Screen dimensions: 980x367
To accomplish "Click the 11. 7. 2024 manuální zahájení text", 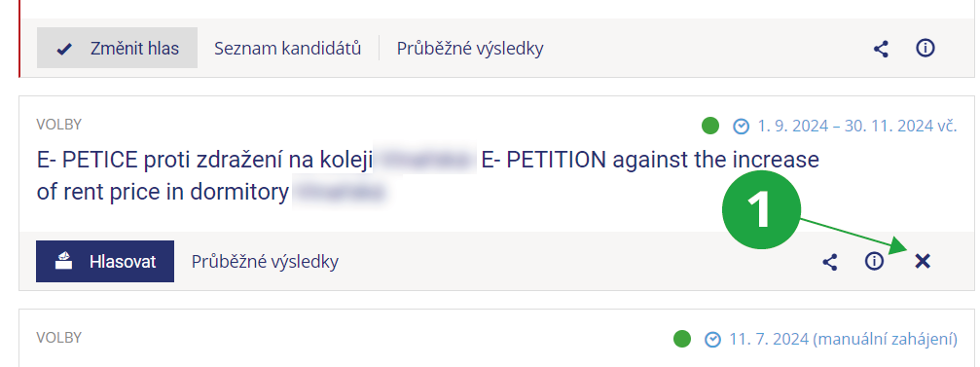I will point(843,340).
